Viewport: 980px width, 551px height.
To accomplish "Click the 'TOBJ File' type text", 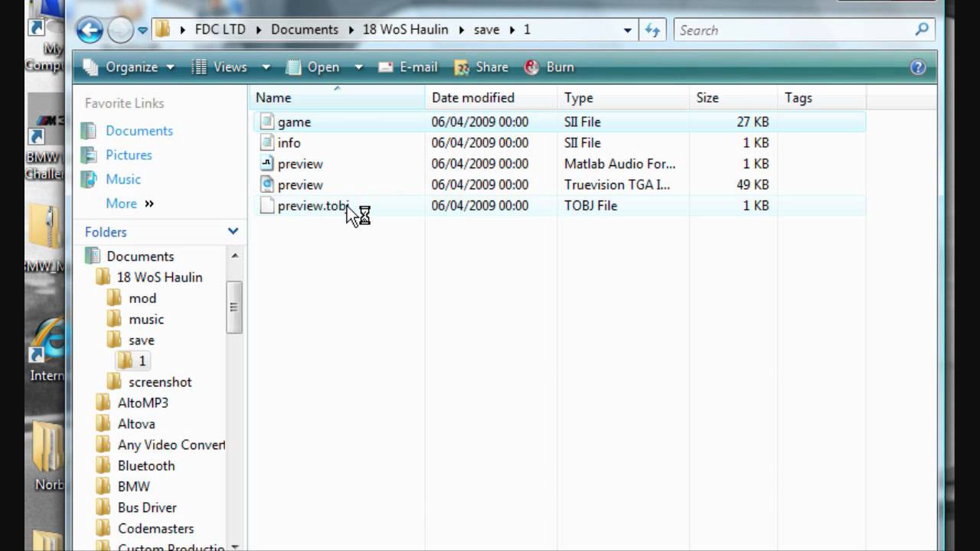I will pos(590,205).
